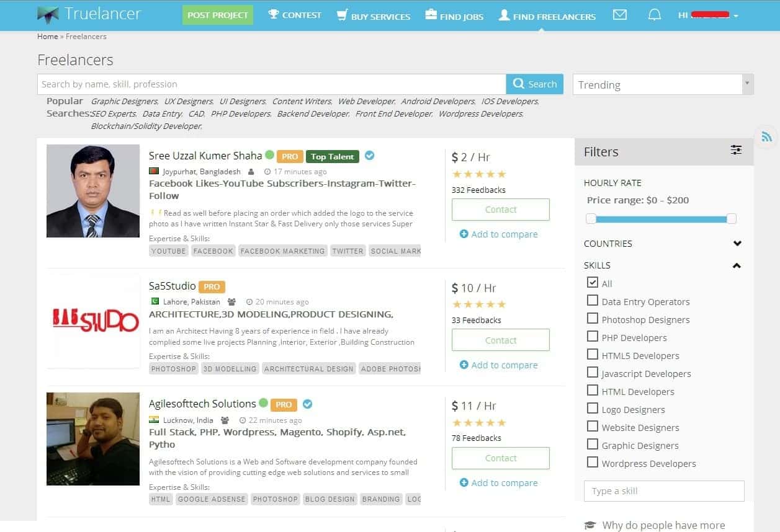Viewport: 780px width, 532px height.
Task: Click the Pakistan flag icon
Action: click(154, 302)
